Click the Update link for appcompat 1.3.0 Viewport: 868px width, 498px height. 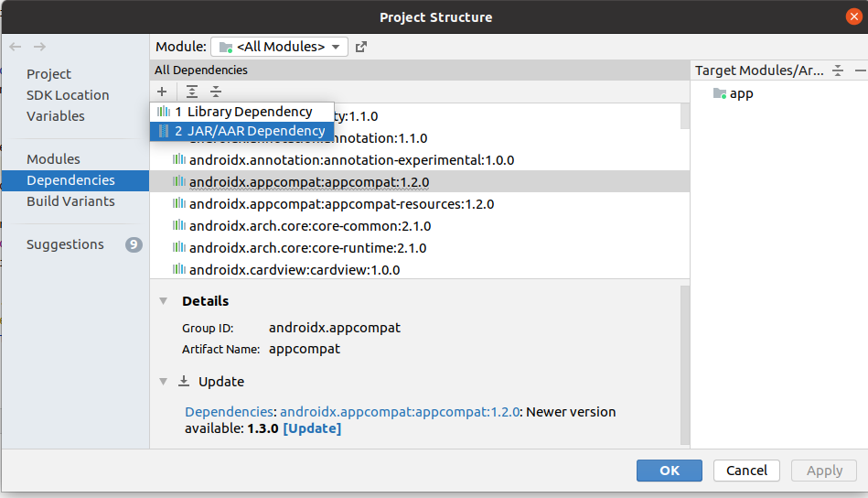[x=312, y=428]
